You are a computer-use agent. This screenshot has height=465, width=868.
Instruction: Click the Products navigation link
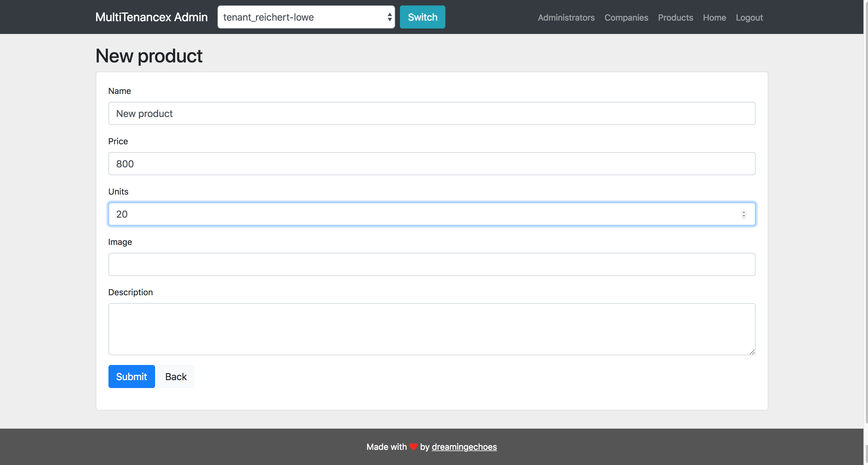[675, 17]
